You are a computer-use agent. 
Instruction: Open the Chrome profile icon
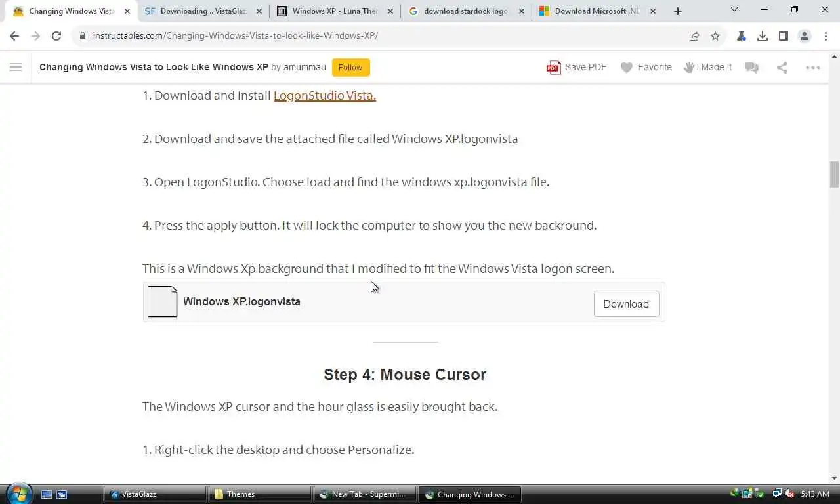[x=805, y=36]
